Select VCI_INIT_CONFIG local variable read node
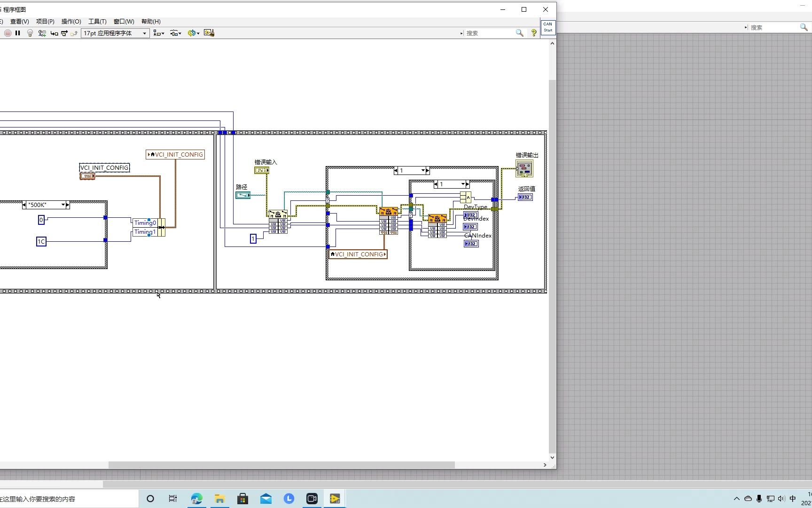The image size is (812, 508). pos(358,254)
